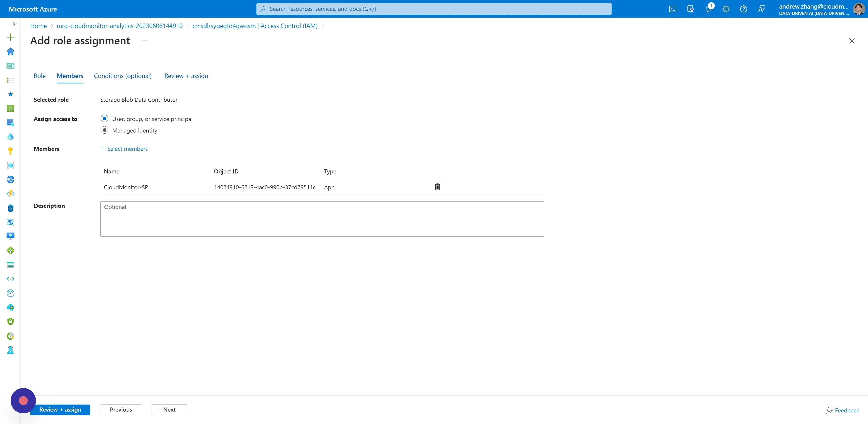Click the Favorites star icon in the sidebar
Screen dimensions: 868x424
click(10, 94)
